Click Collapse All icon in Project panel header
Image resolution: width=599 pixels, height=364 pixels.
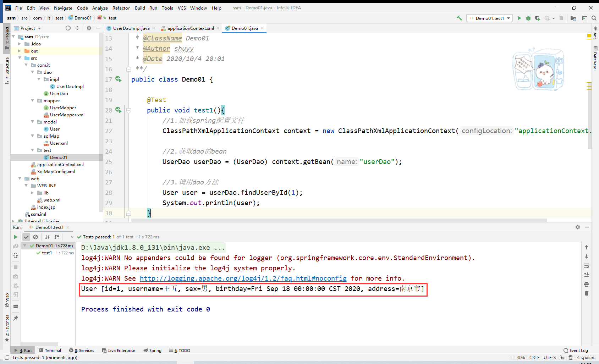coord(77,28)
